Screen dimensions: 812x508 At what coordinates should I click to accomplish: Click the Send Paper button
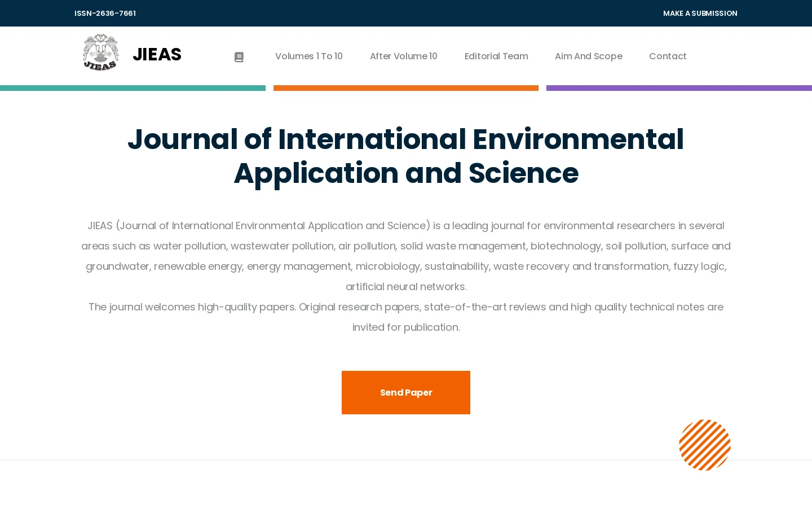coord(406,392)
